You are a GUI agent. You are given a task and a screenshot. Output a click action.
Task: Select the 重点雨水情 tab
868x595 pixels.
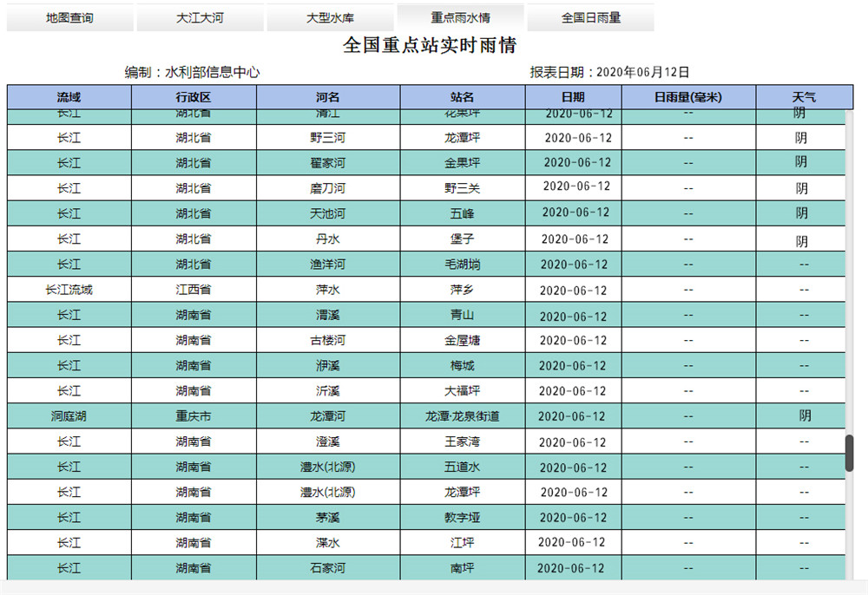coord(461,17)
